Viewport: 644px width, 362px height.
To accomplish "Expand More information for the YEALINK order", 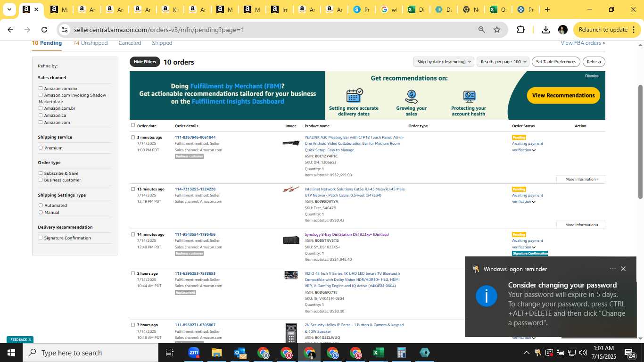I will (x=581, y=179).
